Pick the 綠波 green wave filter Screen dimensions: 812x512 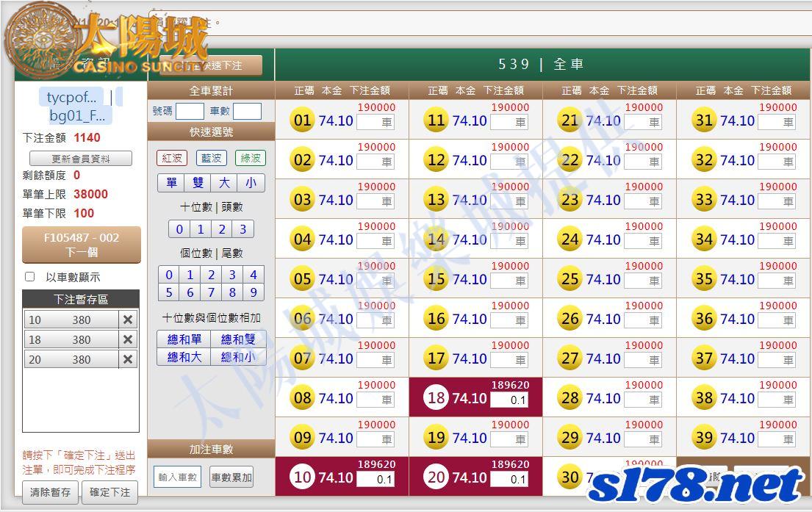pos(251,158)
